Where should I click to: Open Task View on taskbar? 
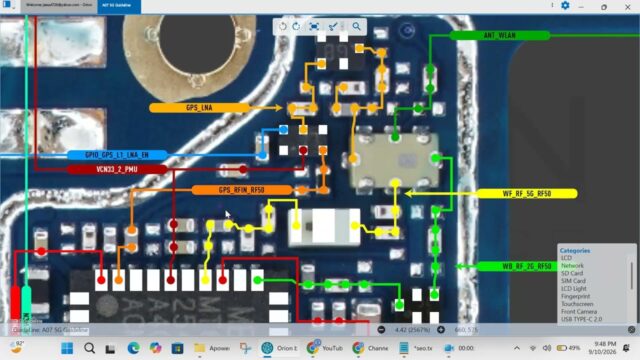110,349
